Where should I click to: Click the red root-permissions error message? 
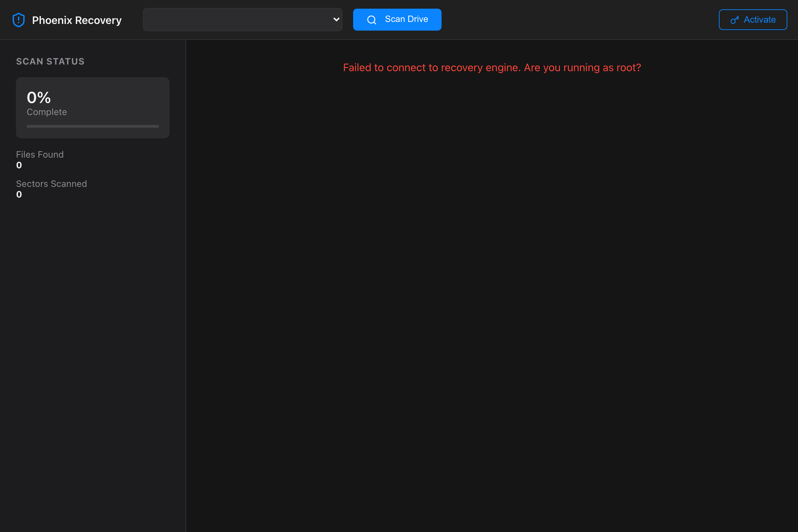(492, 67)
